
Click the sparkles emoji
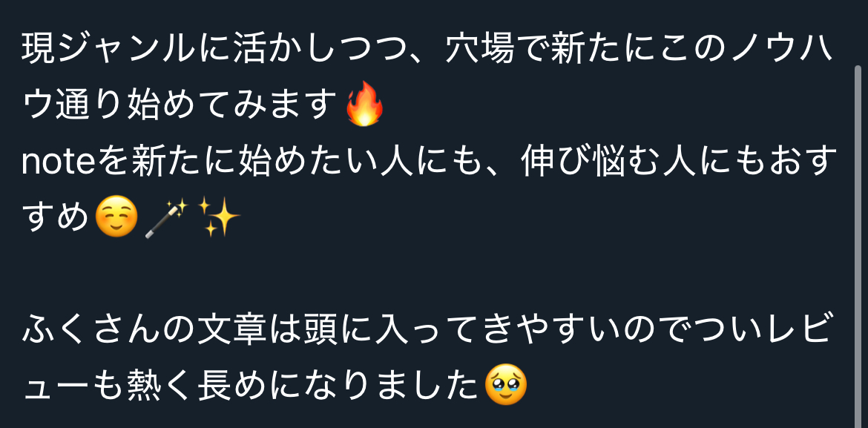click(x=219, y=217)
